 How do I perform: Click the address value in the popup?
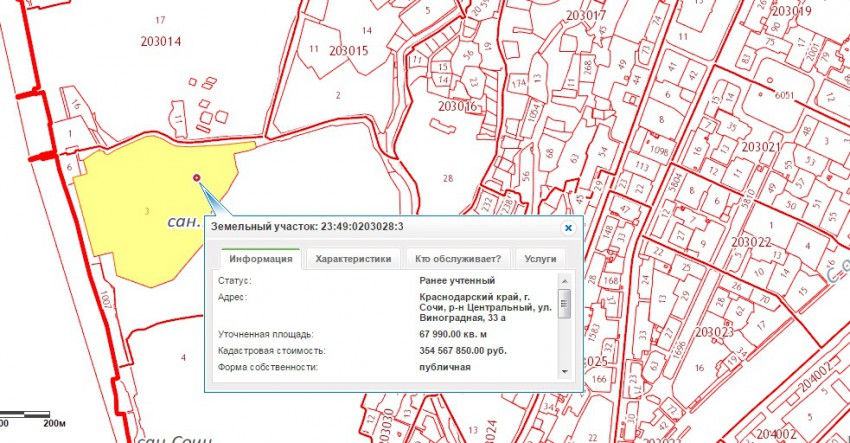(x=484, y=307)
